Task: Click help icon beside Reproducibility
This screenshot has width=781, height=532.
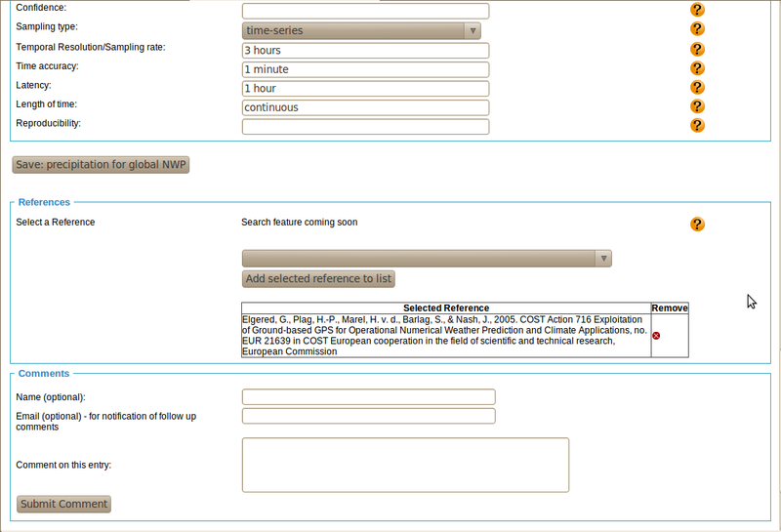Action: click(697, 126)
